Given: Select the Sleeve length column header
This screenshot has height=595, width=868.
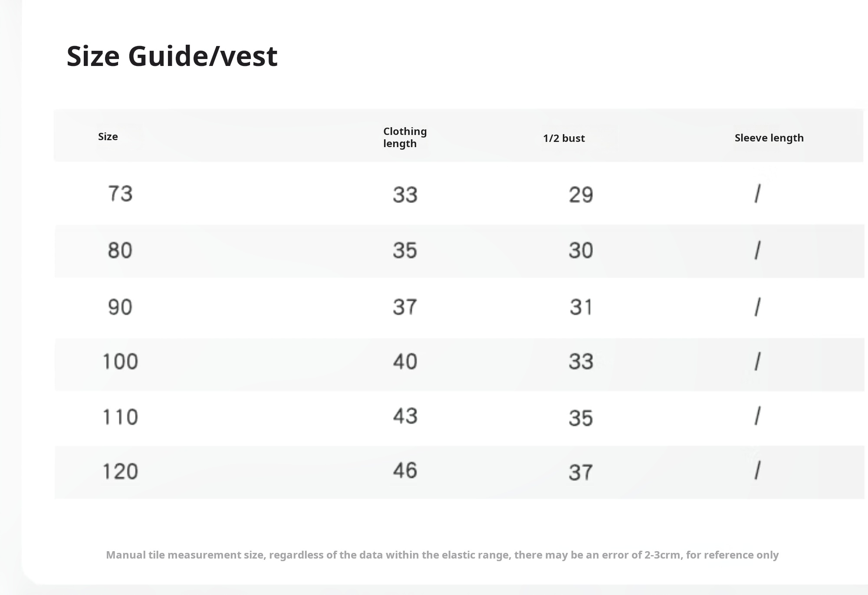Looking at the screenshot, I should coord(769,138).
